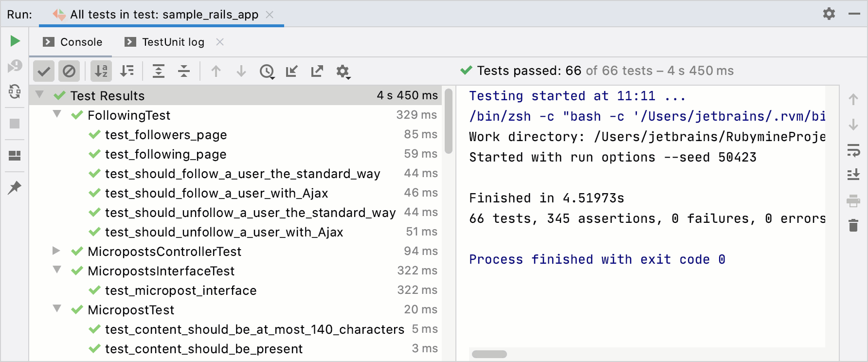The height and width of the screenshot is (362, 868).
Task: Collapse the MicropostTest node
Action: [x=57, y=309]
